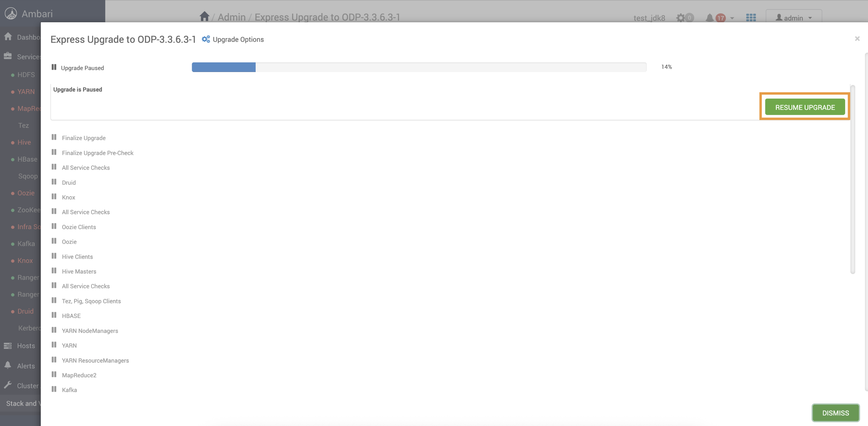Select the MapReduce2 upgrade step
The width and height of the screenshot is (868, 426).
point(79,375)
